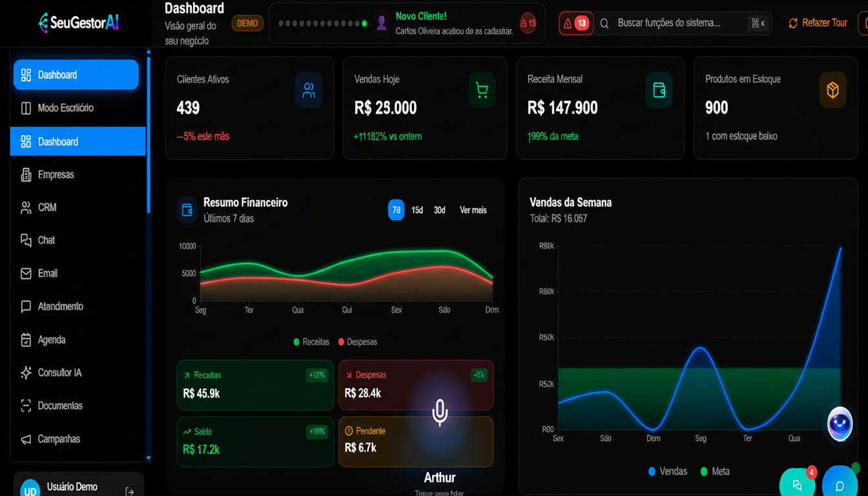Open the floating robot assistant avatar
The width and height of the screenshot is (868, 496).
pyautogui.click(x=840, y=424)
